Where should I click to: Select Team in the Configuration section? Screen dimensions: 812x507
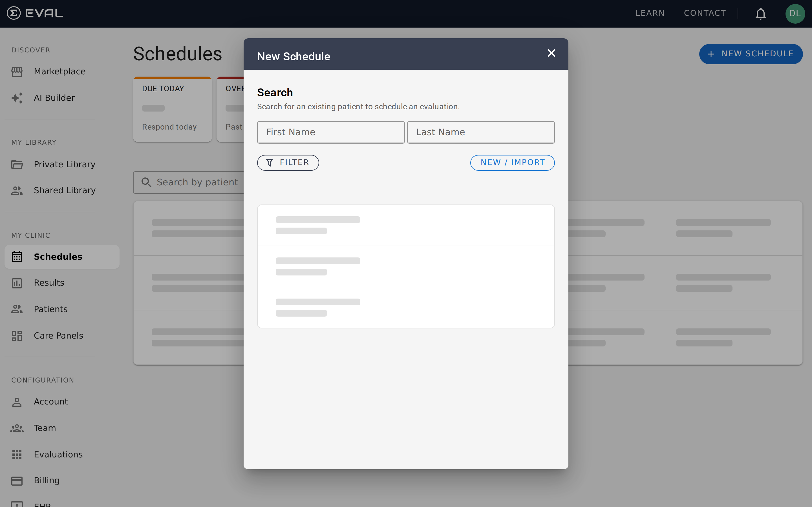click(x=45, y=428)
